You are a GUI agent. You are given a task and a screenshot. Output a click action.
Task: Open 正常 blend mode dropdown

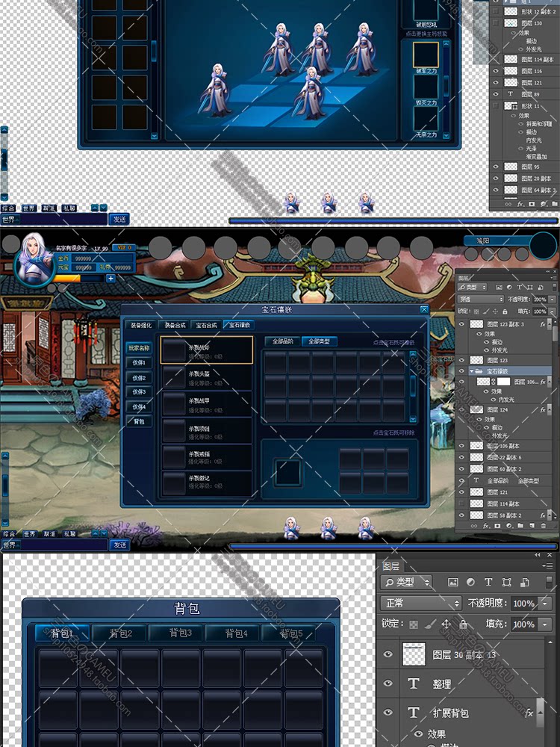tap(420, 603)
